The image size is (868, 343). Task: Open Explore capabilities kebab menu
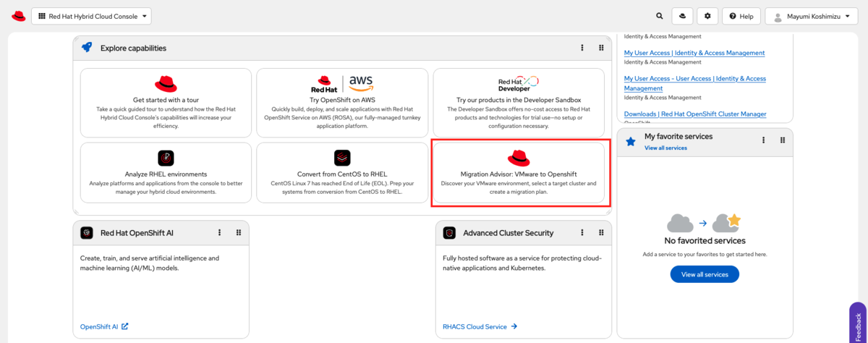(582, 48)
